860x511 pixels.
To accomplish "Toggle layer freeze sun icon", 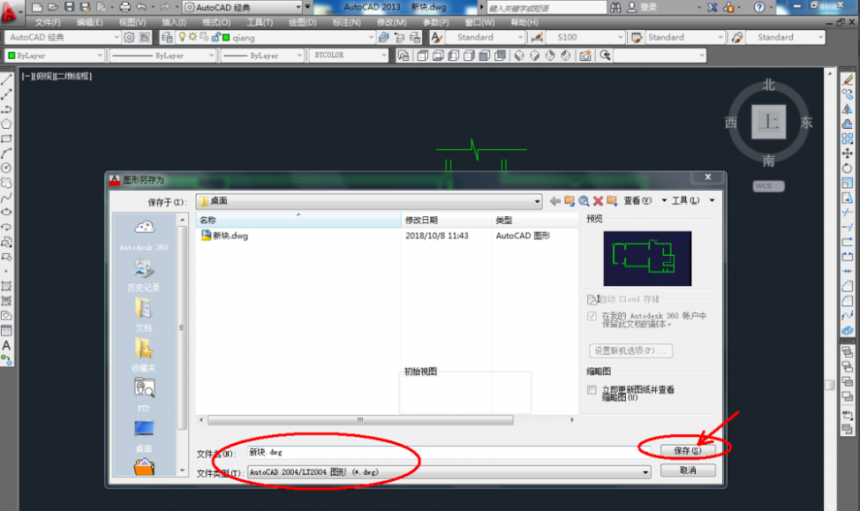I will 193,37.
